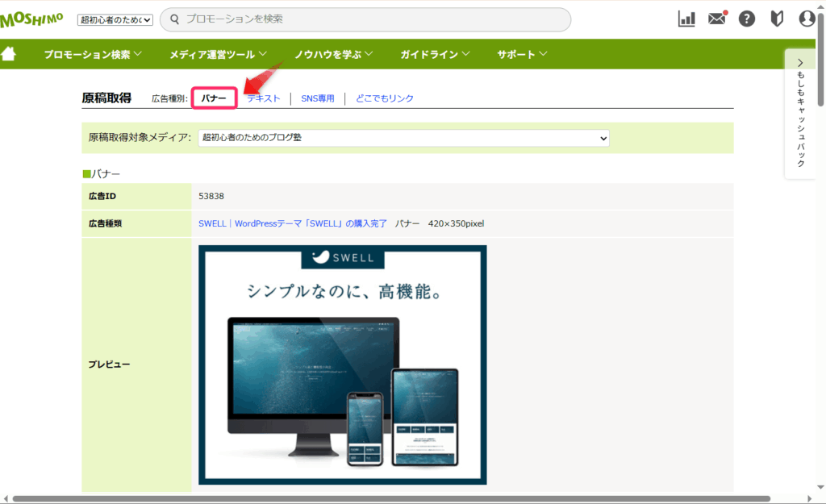Click the 原稿取得 heading
The height and width of the screenshot is (504, 826).
tap(106, 98)
